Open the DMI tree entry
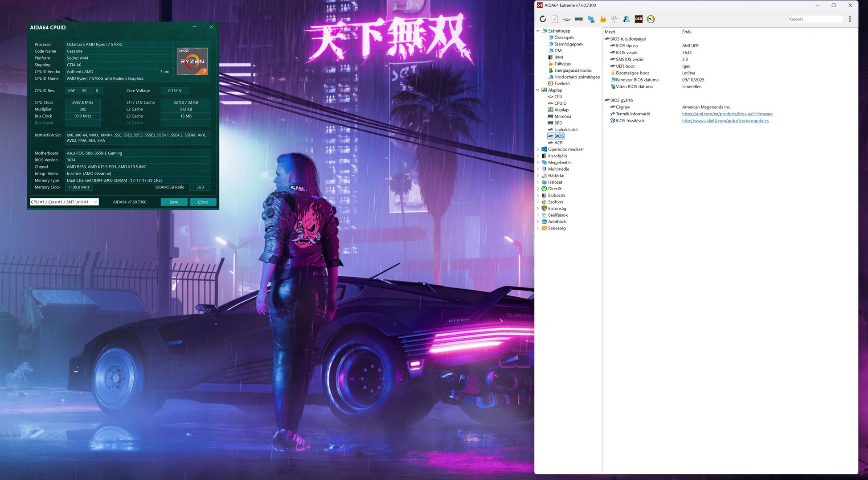 coord(558,51)
